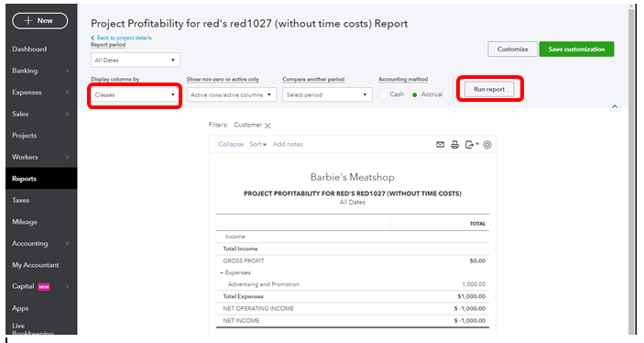Click the page vertical scrollbar

[x=632, y=171]
